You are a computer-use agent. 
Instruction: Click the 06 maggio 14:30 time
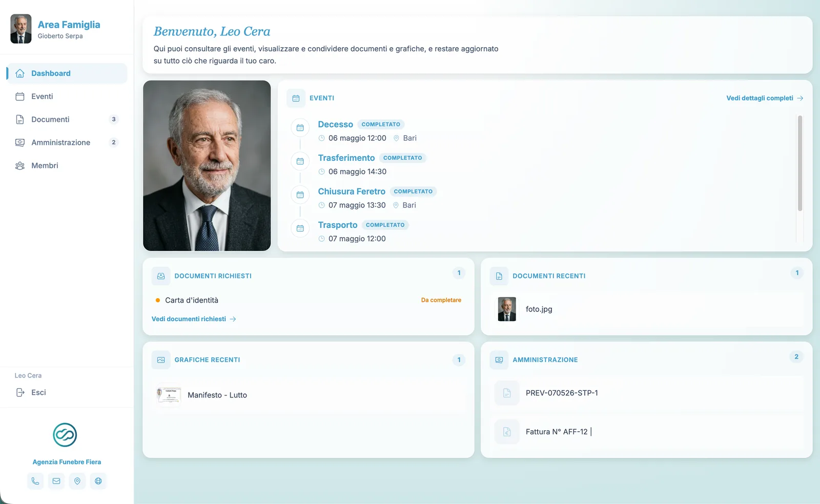[x=358, y=172]
